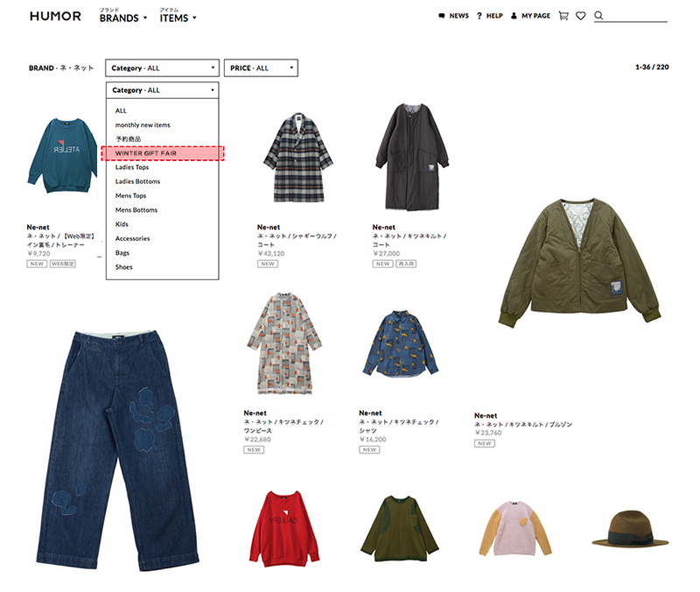Select monthly new items category
Image resolution: width=700 pixels, height=592 pixels.
[x=143, y=125]
